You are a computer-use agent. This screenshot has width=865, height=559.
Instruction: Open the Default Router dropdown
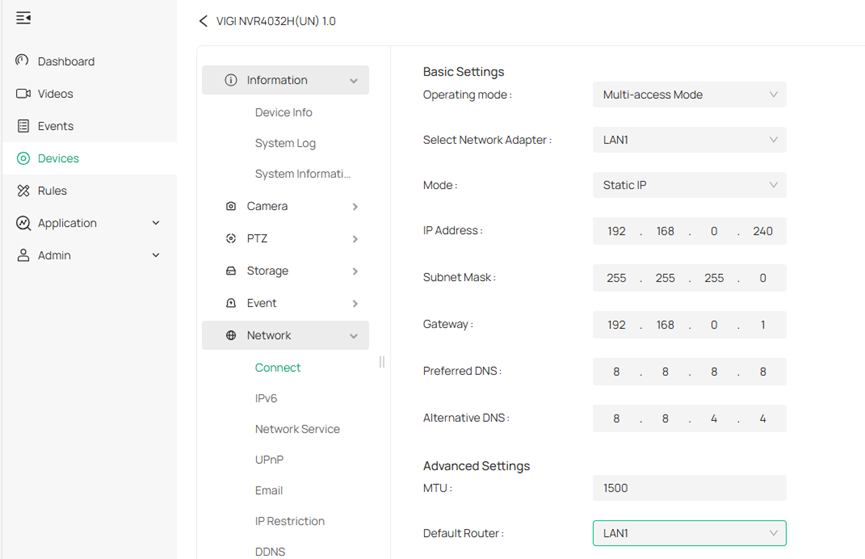point(689,533)
